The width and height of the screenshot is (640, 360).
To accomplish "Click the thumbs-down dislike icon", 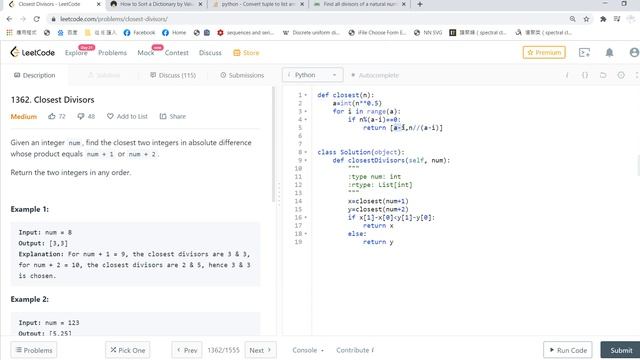I will pos(81,116).
